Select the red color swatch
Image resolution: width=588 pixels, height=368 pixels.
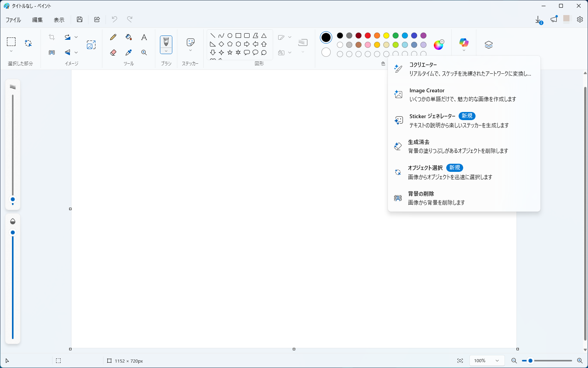[x=367, y=35]
